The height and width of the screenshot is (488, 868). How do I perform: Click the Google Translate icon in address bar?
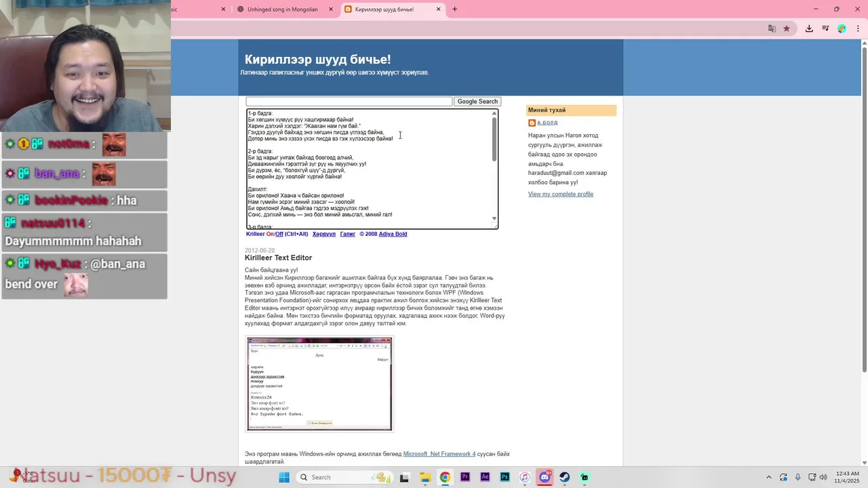click(x=772, y=28)
